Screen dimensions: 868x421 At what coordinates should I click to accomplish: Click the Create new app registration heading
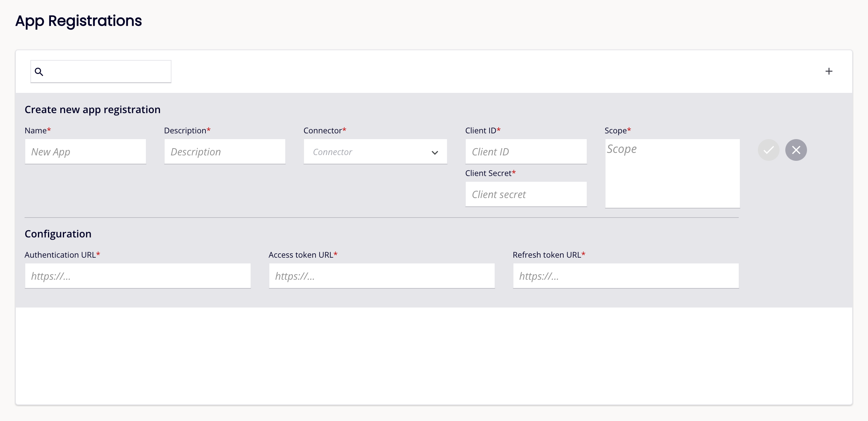pos(92,109)
